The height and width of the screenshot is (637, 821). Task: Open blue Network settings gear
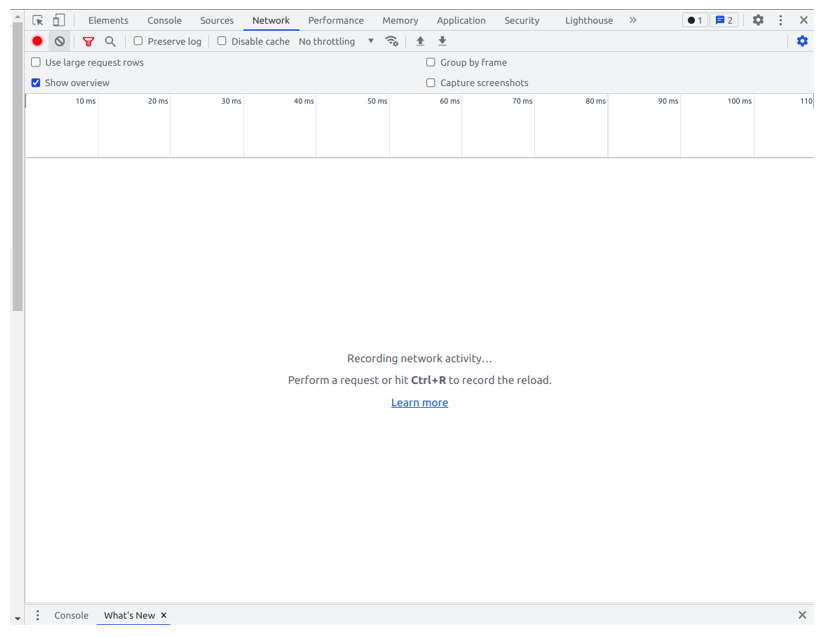point(802,41)
